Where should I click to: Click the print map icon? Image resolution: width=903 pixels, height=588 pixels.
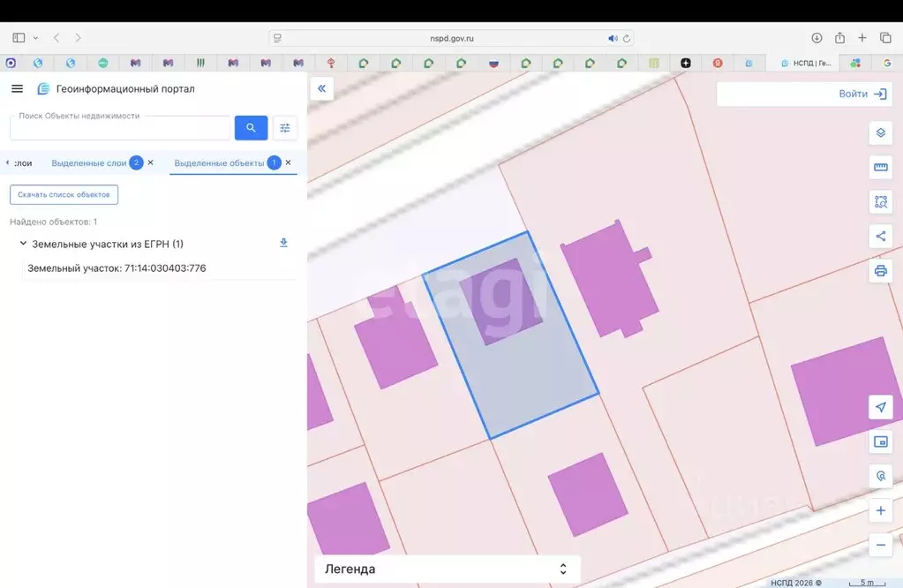(881, 271)
